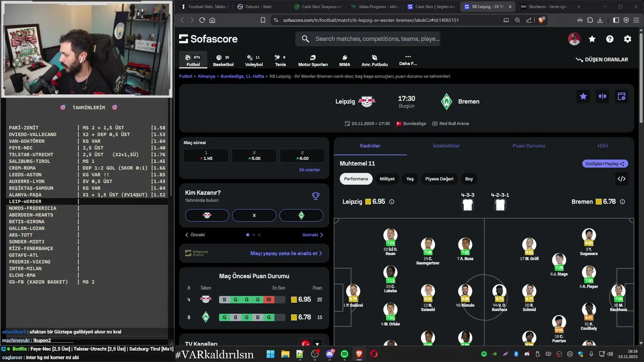The width and height of the screenshot is (644, 362).
Task: Select the Milliyet filter chip
Action: [x=387, y=179]
